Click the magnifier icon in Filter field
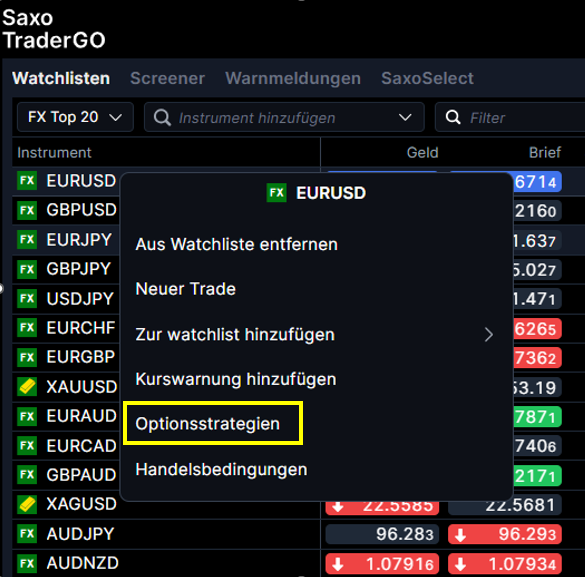 click(x=453, y=117)
